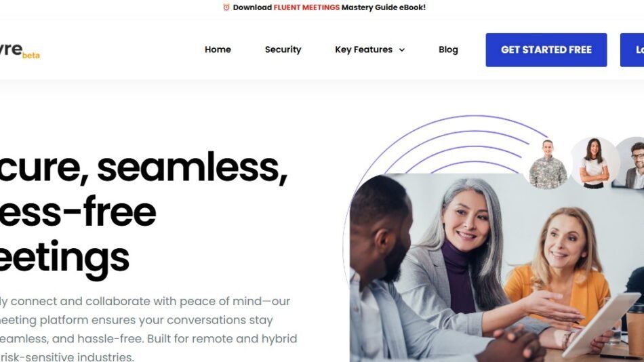Viewport: 644px width, 362px height.
Task: Click the partially visible logo with beta label
Action: click(x=20, y=50)
